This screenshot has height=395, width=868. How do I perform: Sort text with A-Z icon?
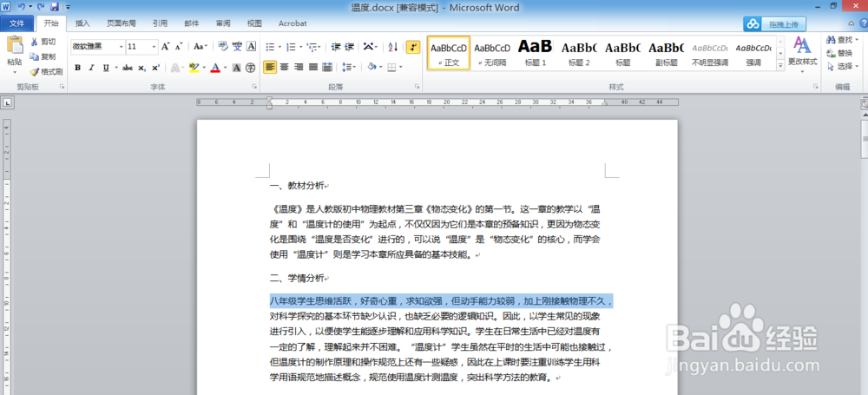(x=393, y=47)
